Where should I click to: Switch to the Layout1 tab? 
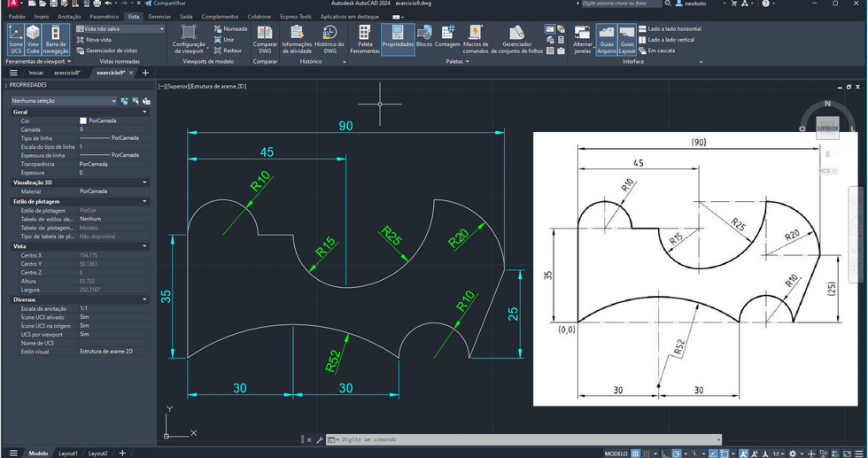click(68, 454)
